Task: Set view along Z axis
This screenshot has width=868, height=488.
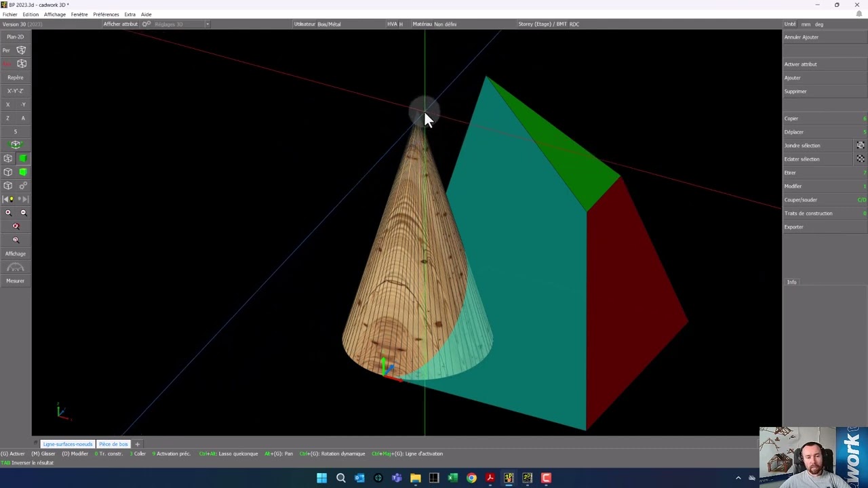Action: point(7,118)
